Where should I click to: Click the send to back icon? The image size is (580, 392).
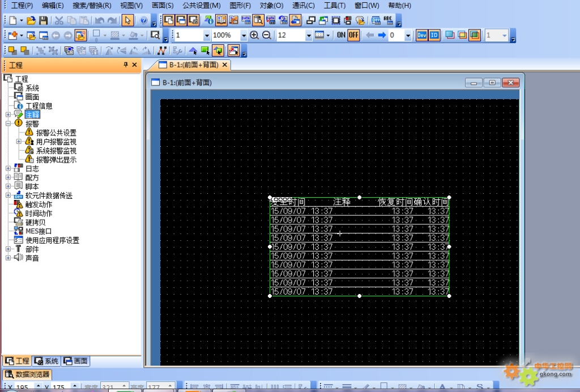25,50
